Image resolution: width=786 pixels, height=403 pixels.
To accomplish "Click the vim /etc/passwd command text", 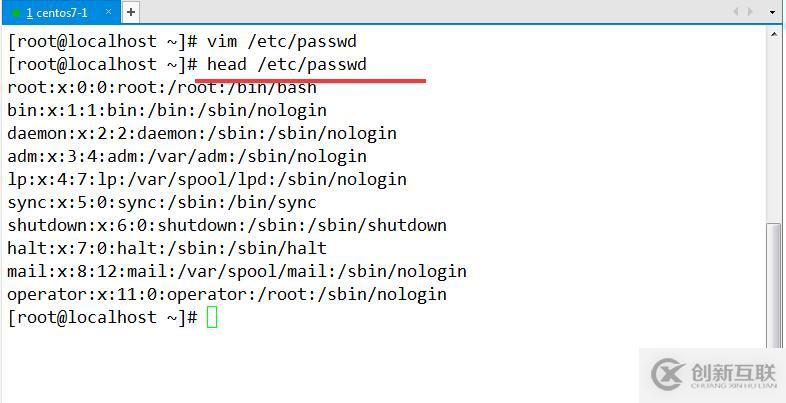I will [281, 42].
